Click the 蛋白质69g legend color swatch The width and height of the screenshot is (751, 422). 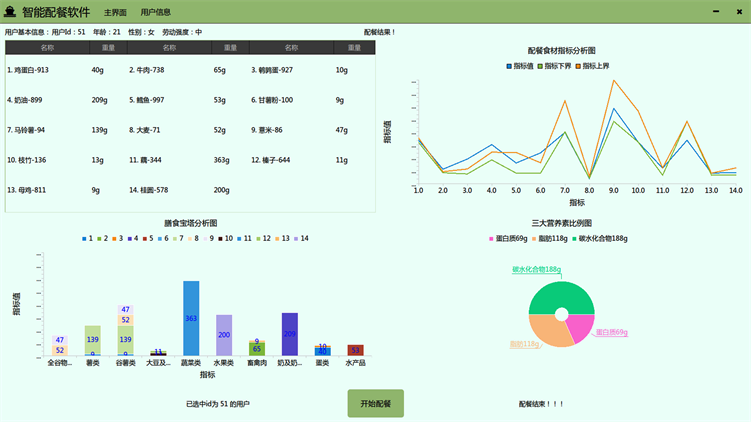[x=491, y=239]
